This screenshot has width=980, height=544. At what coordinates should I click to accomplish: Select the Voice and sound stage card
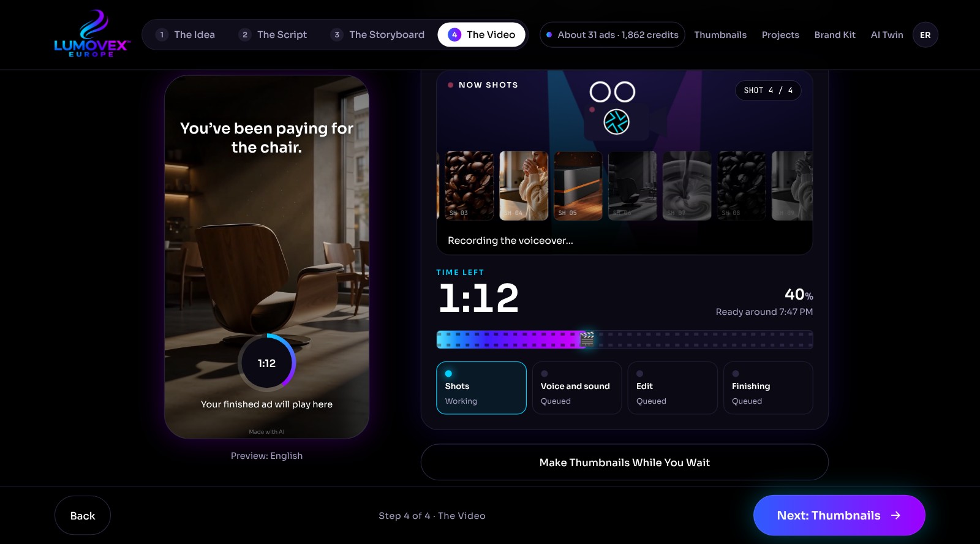[577, 388]
